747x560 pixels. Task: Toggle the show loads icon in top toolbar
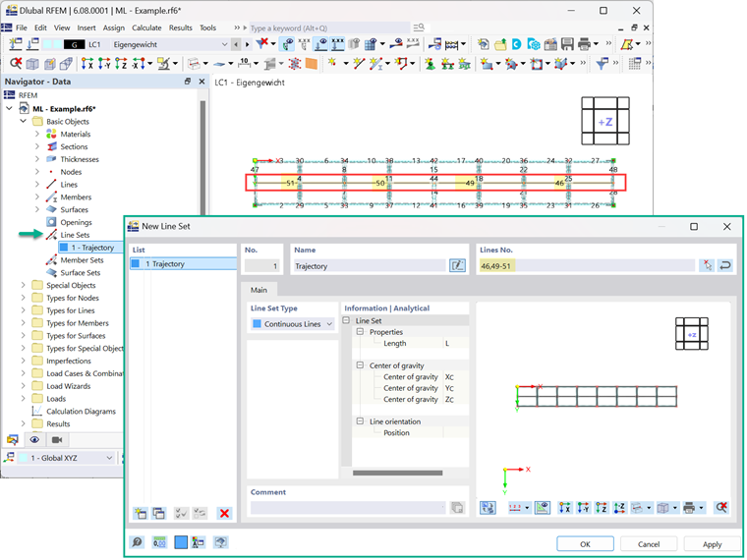tap(320, 44)
